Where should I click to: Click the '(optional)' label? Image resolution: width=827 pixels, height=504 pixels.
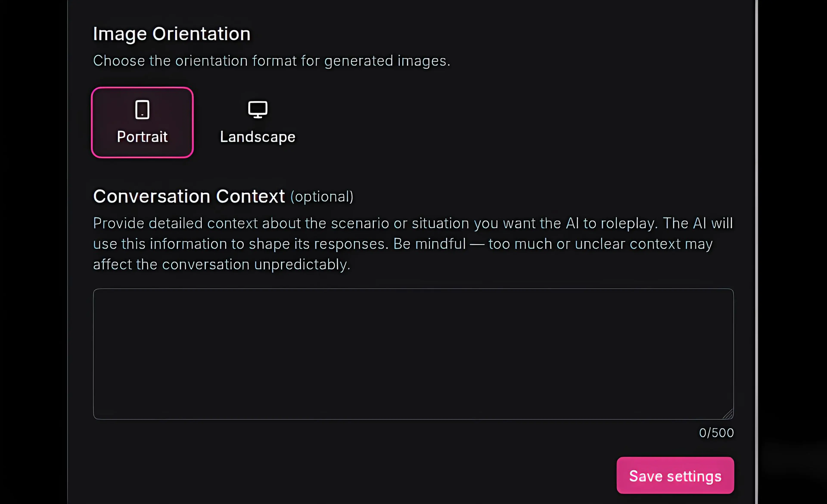pyautogui.click(x=322, y=197)
